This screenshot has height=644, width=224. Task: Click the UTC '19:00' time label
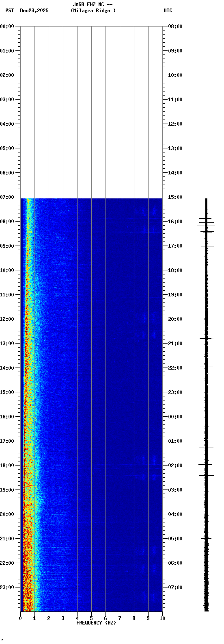(175, 295)
